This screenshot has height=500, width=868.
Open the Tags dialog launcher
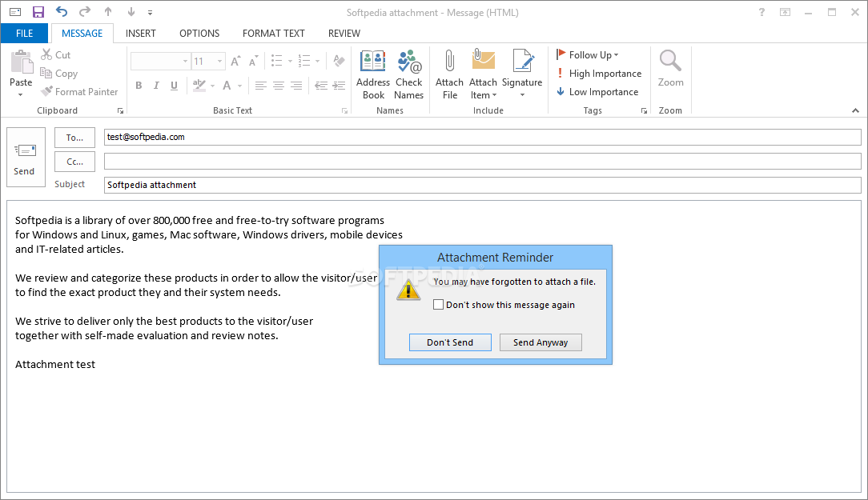tap(645, 110)
